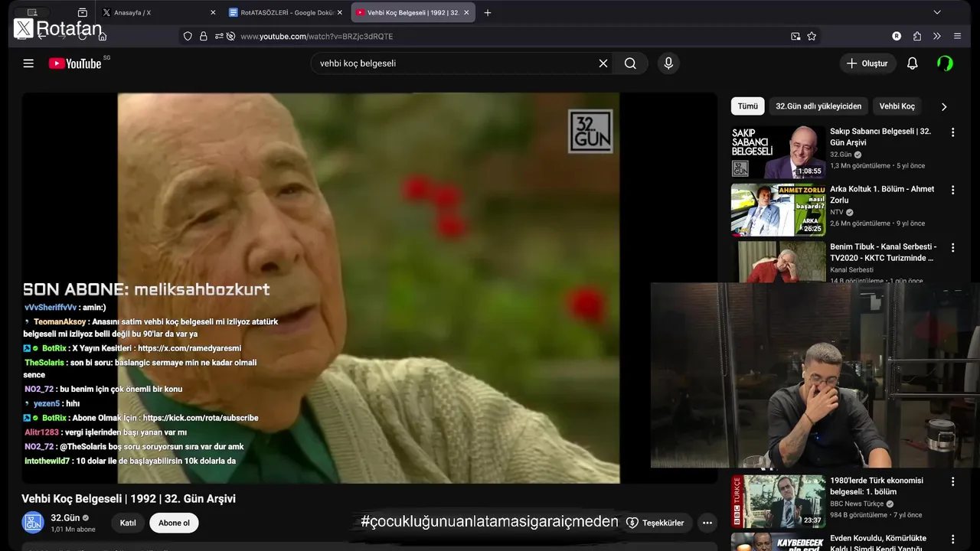Click the shield tracking protection icon
The height and width of the screenshot is (551, 980).
(x=188, y=36)
